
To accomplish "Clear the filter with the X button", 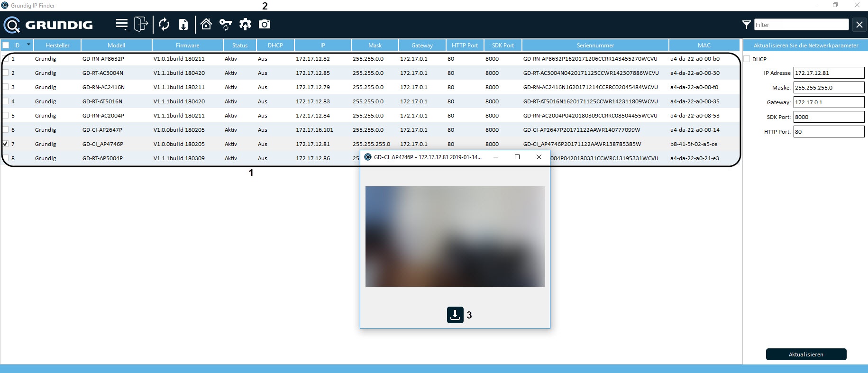I will click(859, 25).
